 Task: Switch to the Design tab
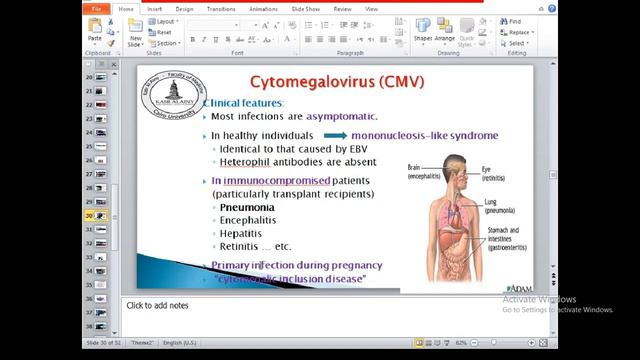[x=184, y=9]
